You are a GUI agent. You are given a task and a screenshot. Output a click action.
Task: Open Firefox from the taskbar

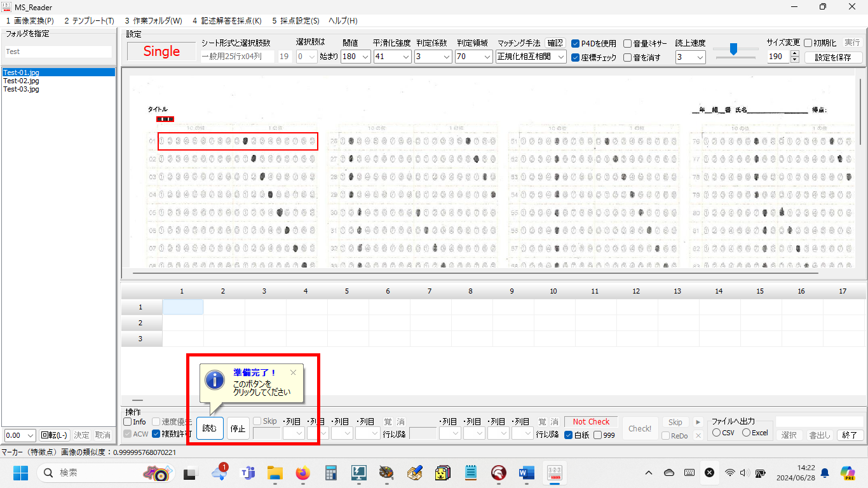tap(302, 473)
